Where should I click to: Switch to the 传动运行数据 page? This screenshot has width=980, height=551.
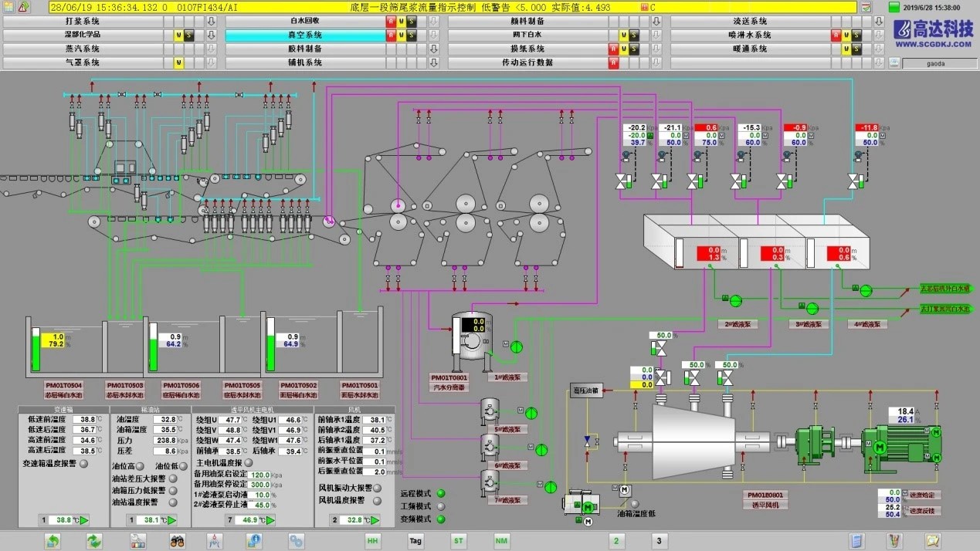tap(527, 63)
